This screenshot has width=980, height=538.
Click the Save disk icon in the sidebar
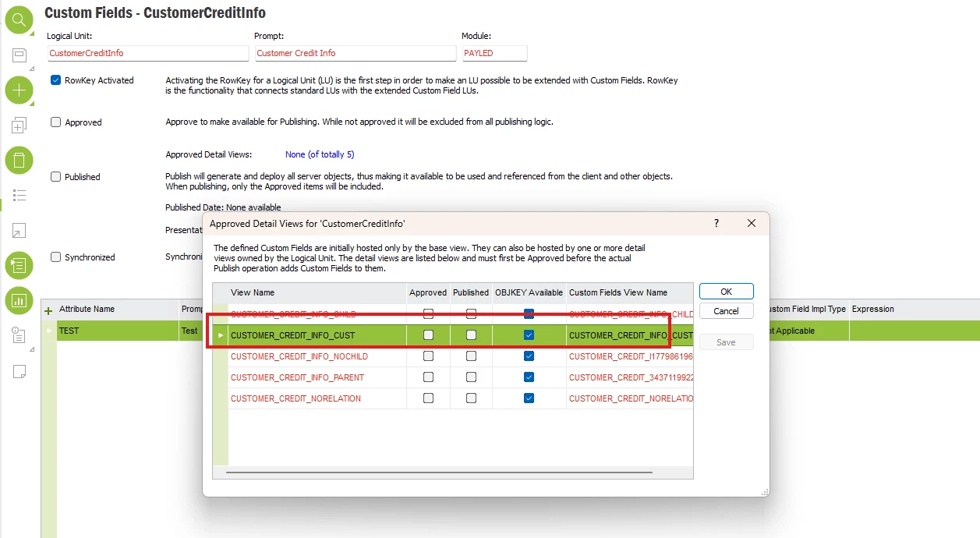click(19, 55)
